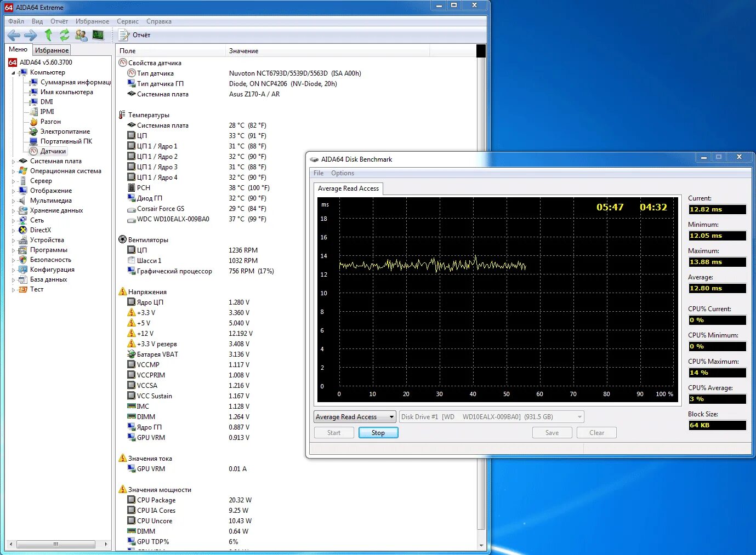Open Options menu in Disk Benchmark window

click(x=343, y=173)
